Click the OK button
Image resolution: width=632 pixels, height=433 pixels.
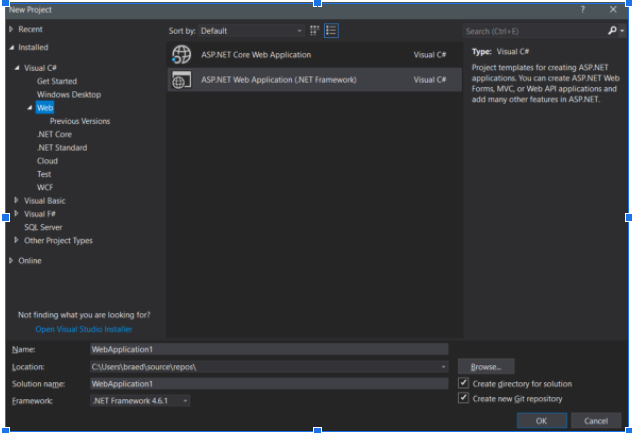coord(542,421)
